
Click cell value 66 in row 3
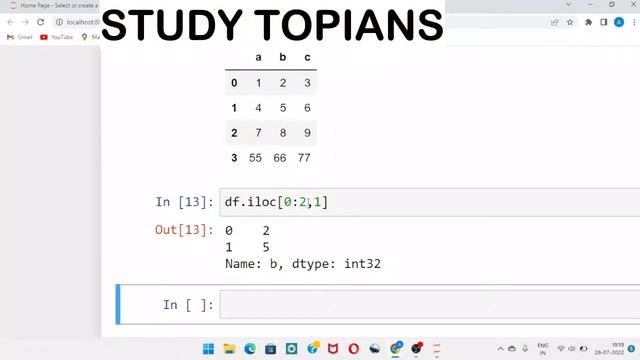point(280,158)
